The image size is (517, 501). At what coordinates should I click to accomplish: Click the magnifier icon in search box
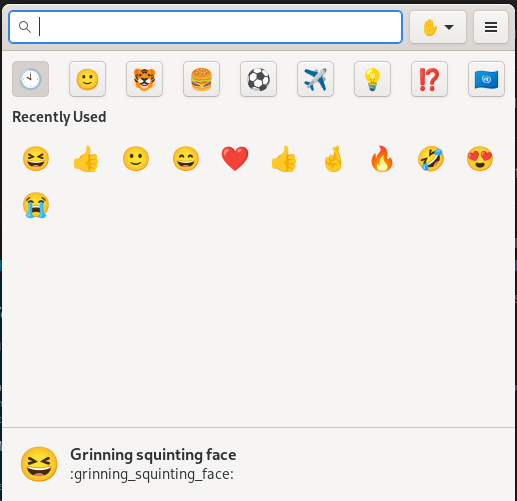pyautogui.click(x=25, y=27)
